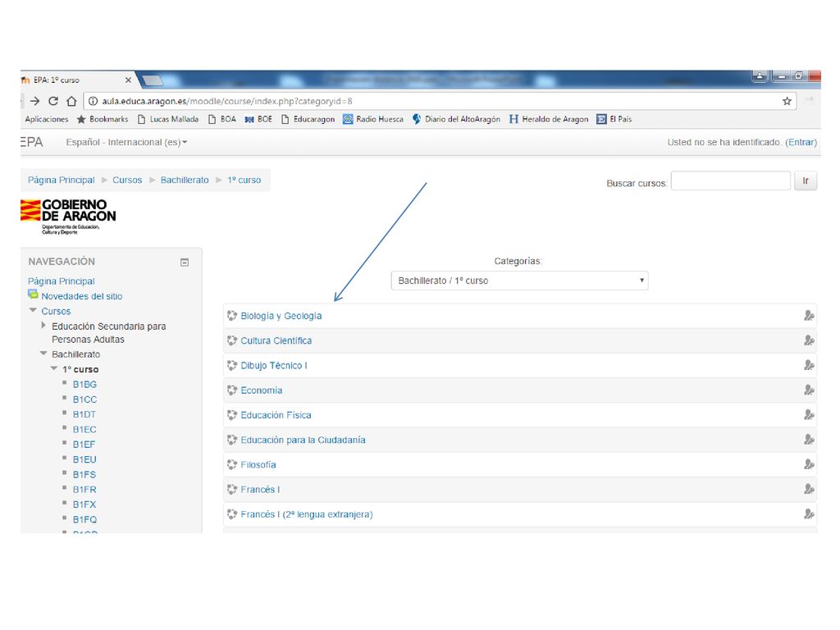Collapse the Navegación block via its icon
Screen dimensions: 840x630
[x=185, y=262]
